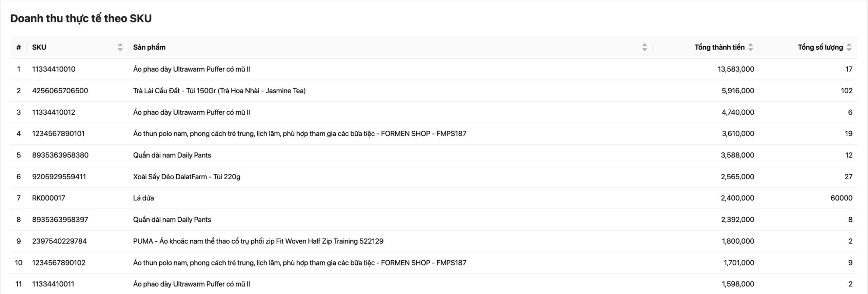The width and height of the screenshot is (868, 294).
Task: Choose SKU 8935363958380 row entry
Action: [60, 155]
